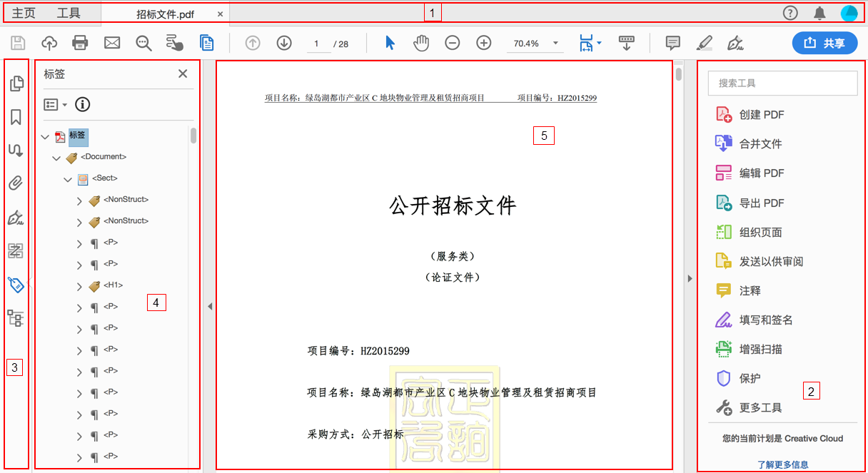Collapse the <Document> tree node
Viewport: 868px width, 473px height.
point(56,158)
